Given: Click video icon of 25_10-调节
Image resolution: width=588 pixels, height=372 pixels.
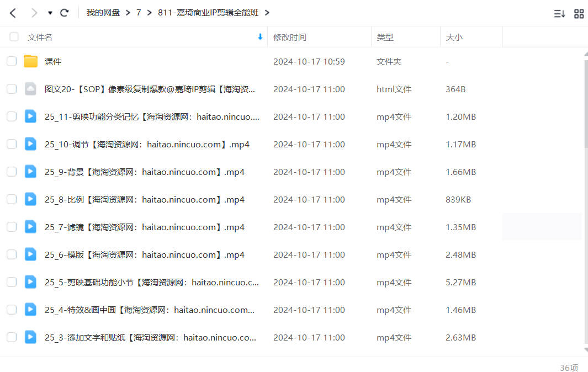Looking at the screenshot, I should pos(30,144).
